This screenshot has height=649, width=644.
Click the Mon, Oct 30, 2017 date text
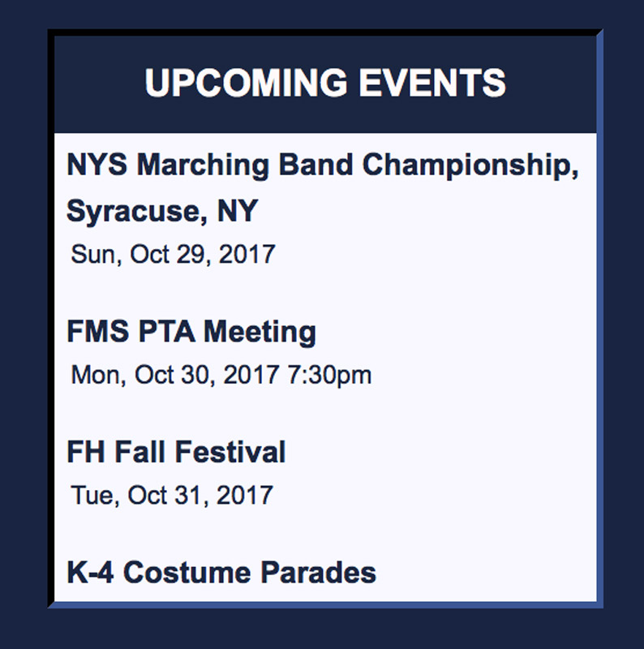coord(175,375)
